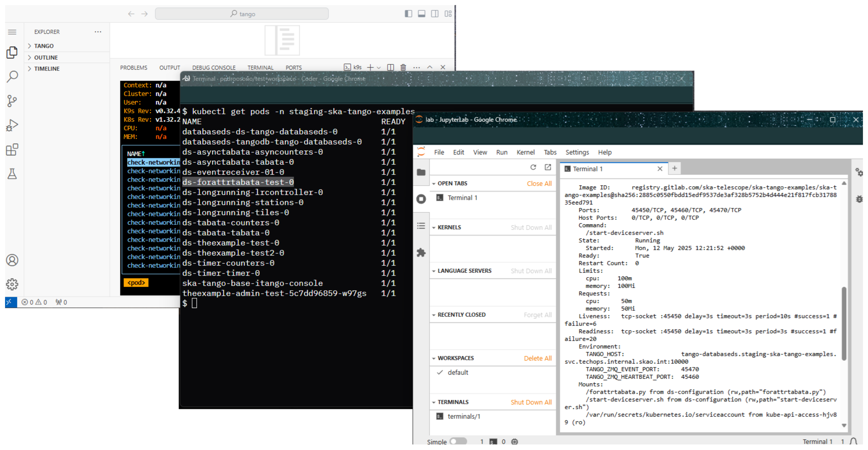Select ds-forattrtabata-test-0 pod line
Screen dimensions: 868x450
[238, 182]
